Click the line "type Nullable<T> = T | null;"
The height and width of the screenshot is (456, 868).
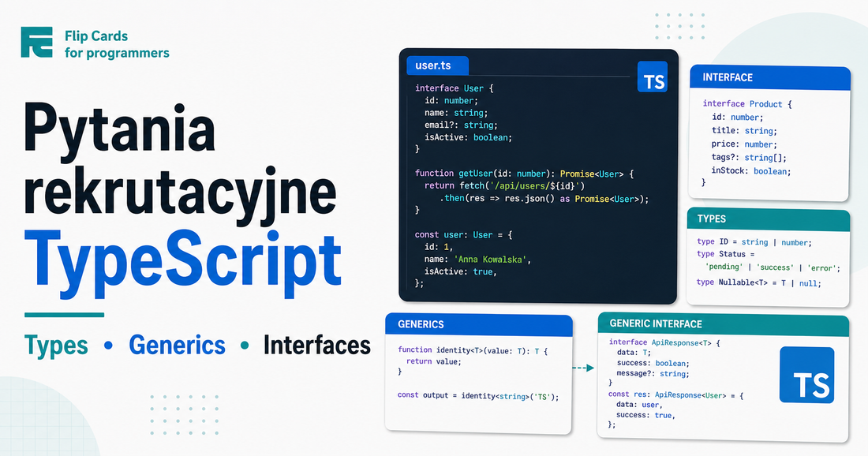[759, 282]
